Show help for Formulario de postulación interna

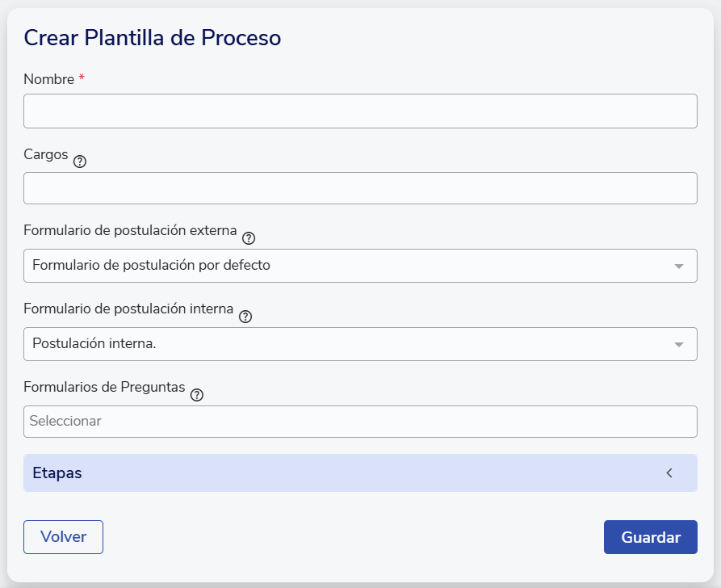point(245,317)
